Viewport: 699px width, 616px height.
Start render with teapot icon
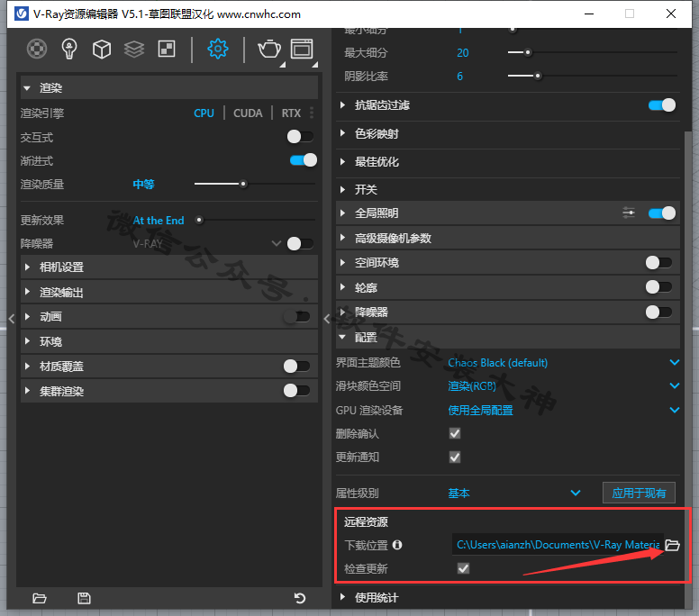(269, 49)
